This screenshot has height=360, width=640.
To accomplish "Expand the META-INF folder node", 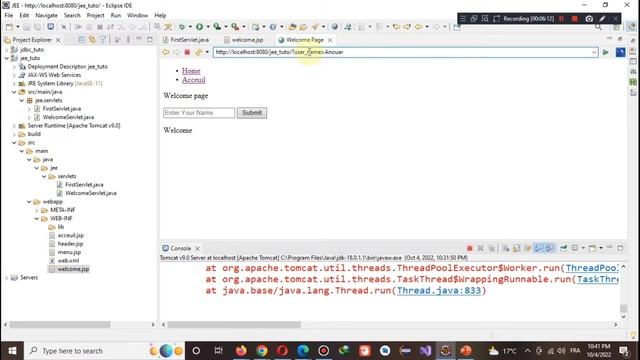I will tap(37, 210).
